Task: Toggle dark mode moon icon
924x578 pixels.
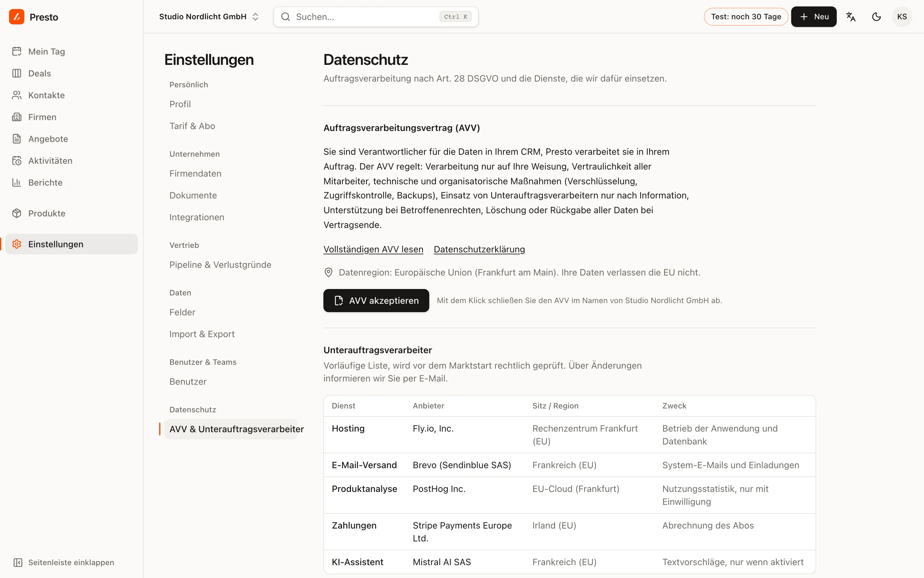Action: click(876, 17)
